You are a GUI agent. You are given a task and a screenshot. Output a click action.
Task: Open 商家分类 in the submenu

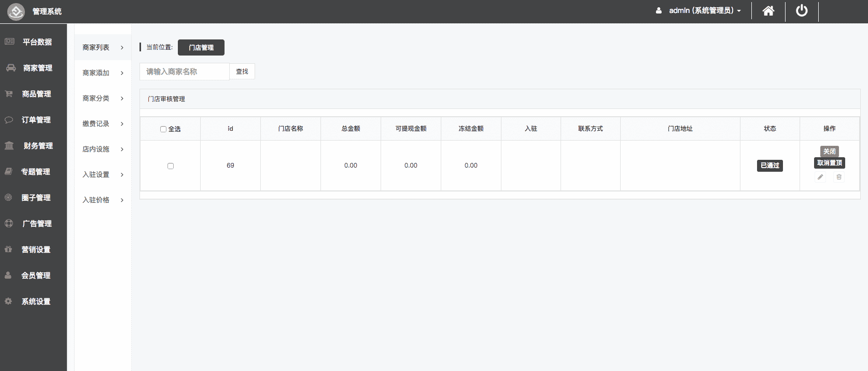click(96, 98)
